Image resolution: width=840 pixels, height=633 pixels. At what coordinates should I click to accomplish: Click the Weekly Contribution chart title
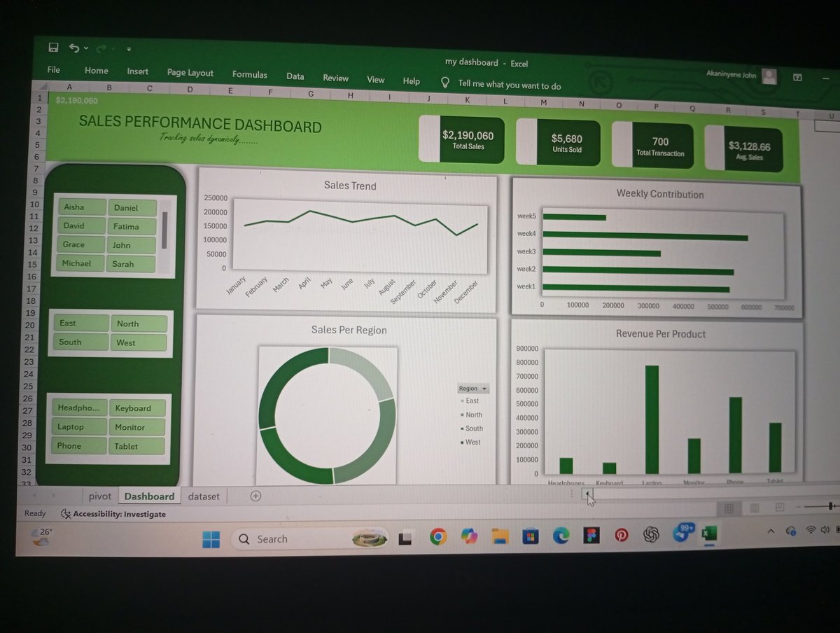(660, 194)
